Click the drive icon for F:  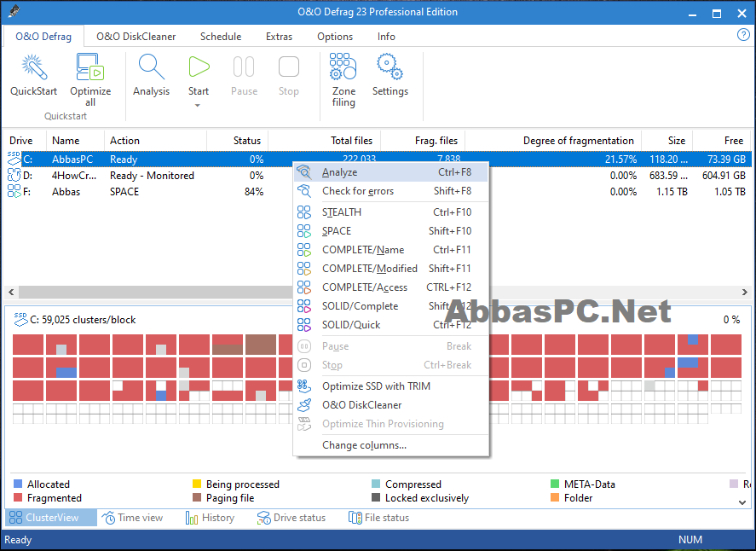tap(14, 191)
